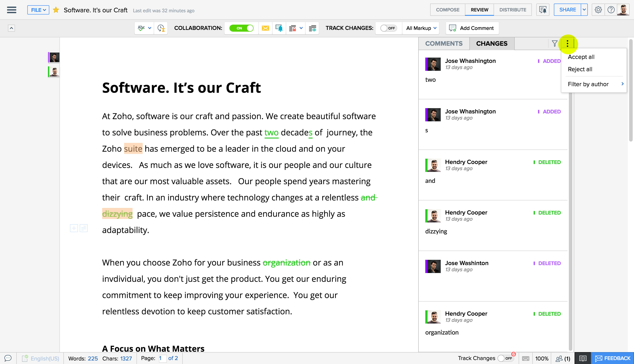The height and width of the screenshot is (364, 634).
Task: Click the page number input field
Action: point(162,358)
